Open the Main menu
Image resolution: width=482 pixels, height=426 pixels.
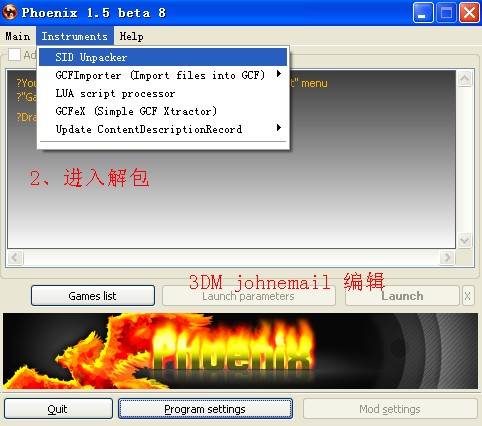(x=18, y=36)
